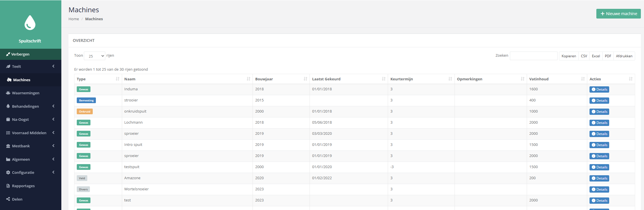Viewport: 644px width, 210px height.
Task: Select Verbergen to hide the sidebar
Action: pyautogui.click(x=31, y=54)
